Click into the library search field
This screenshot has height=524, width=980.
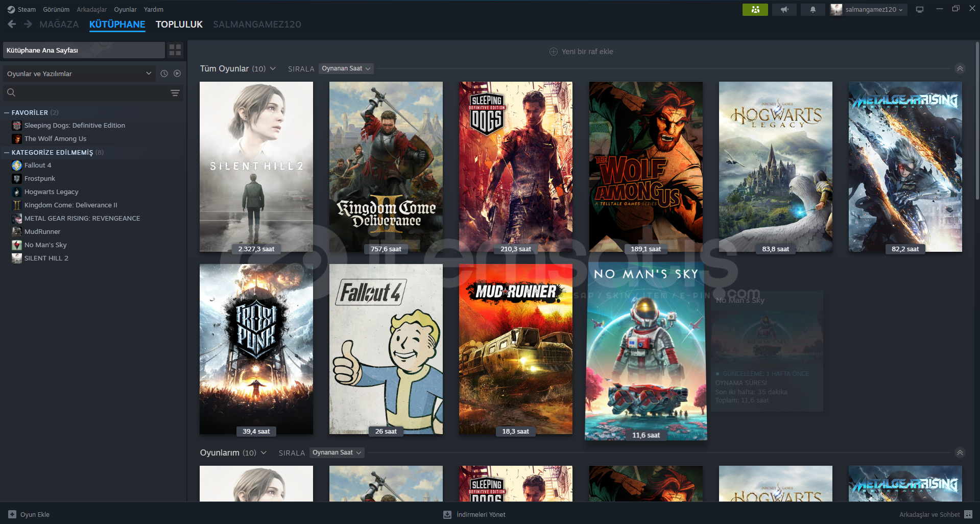(93, 92)
